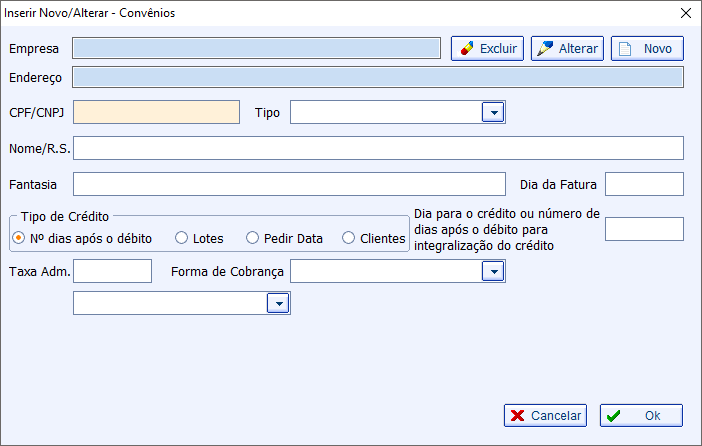Viewport: 702px width, 446px height.
Task: Expand the Forma de Cobrança dropdown
Action: 493,271
